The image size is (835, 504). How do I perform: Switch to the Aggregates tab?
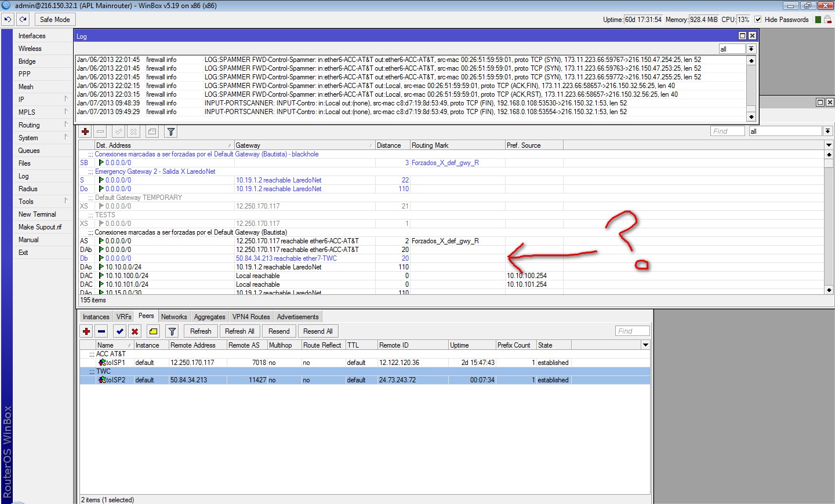tap(209, 317)
